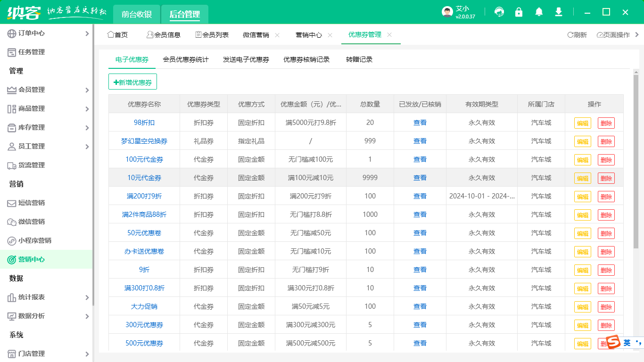Open 微信营销 in sidebar
This screenshot has width=644, height=362.
(31, 222)
